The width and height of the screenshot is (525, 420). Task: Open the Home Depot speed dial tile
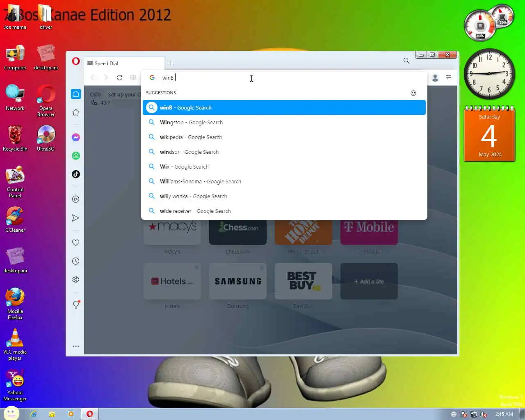(x=304, y=232)
